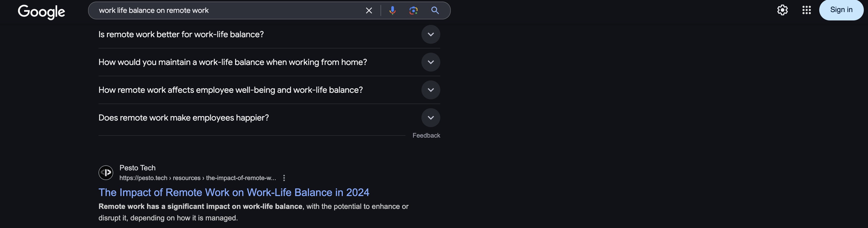The height and width of the screenshot is (228, 868).
Task: Expand the employee well-being question
Action: click(x=430, y=90)
